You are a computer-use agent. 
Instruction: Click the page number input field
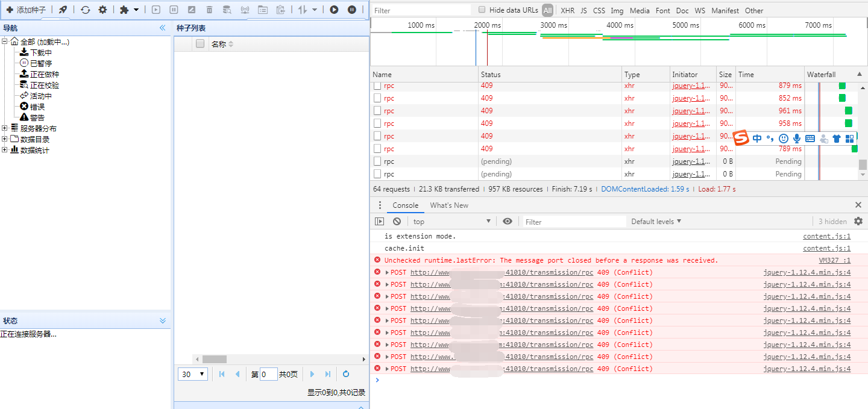pos(269,374)
